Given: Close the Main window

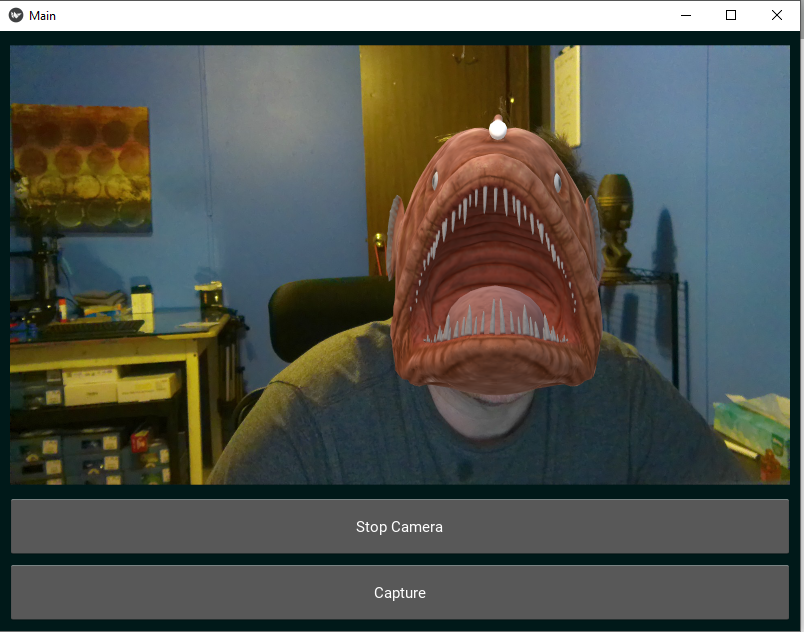Looking at the screenshot, I should pos(776,15).
